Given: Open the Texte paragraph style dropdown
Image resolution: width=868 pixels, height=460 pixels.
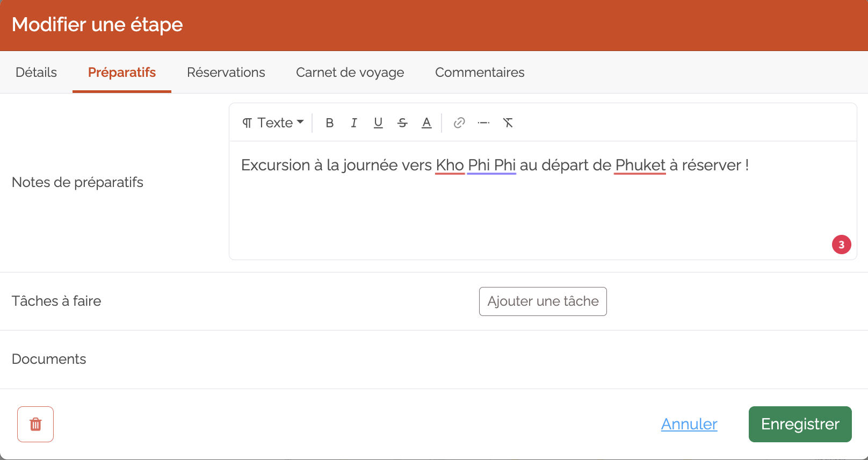Looking at the screenshot, I should [273, 123].
